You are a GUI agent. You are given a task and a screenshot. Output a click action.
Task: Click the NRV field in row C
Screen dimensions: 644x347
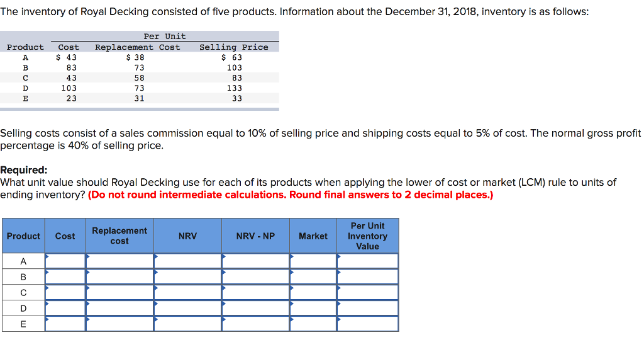187,293
